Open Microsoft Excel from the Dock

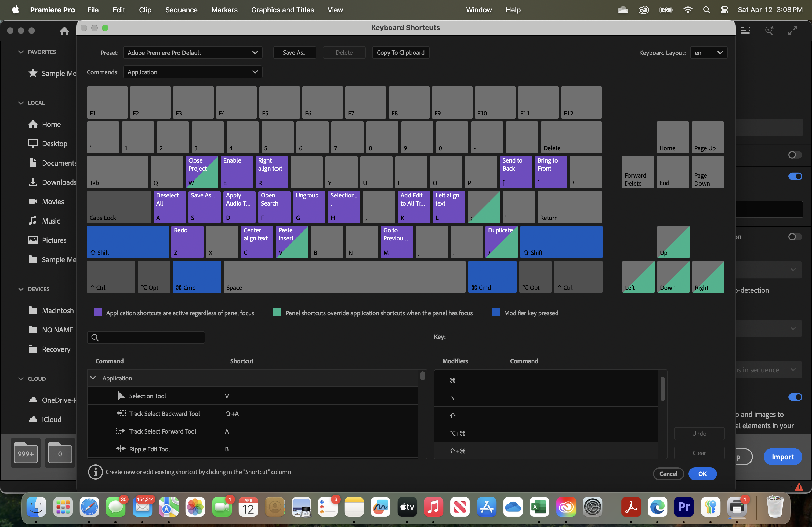539,507
